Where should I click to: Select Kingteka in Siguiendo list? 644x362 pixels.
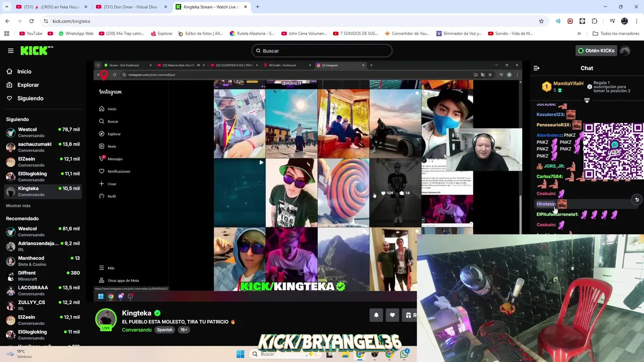(43, 191)
